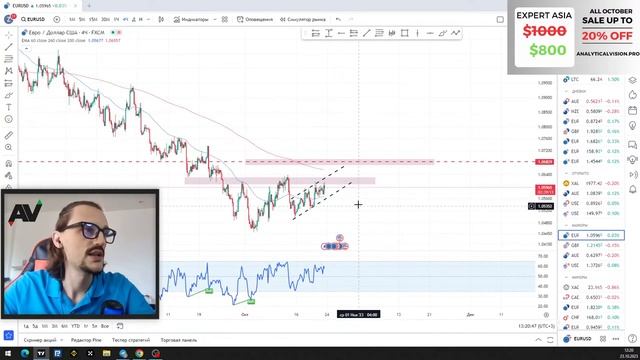This screenshot has width=640, height=360.
Task: Pick the zigzag path in floating toolbar
Action: [x=456, y=33]
